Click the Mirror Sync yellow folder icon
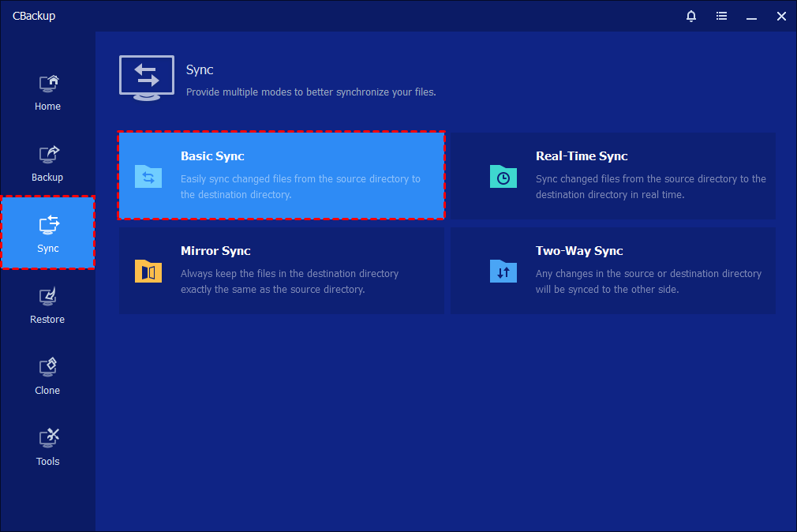Screen dimensions: 797x532 coord(148,271)
